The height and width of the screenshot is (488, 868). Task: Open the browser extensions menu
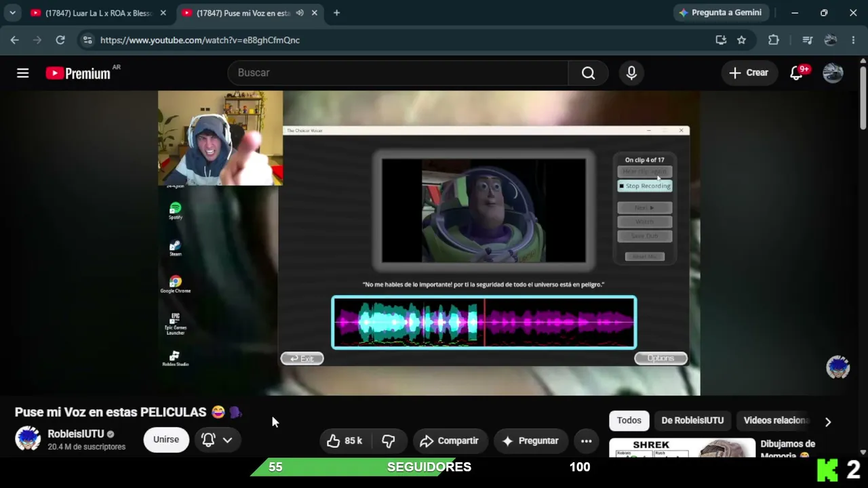coord(774,40)
